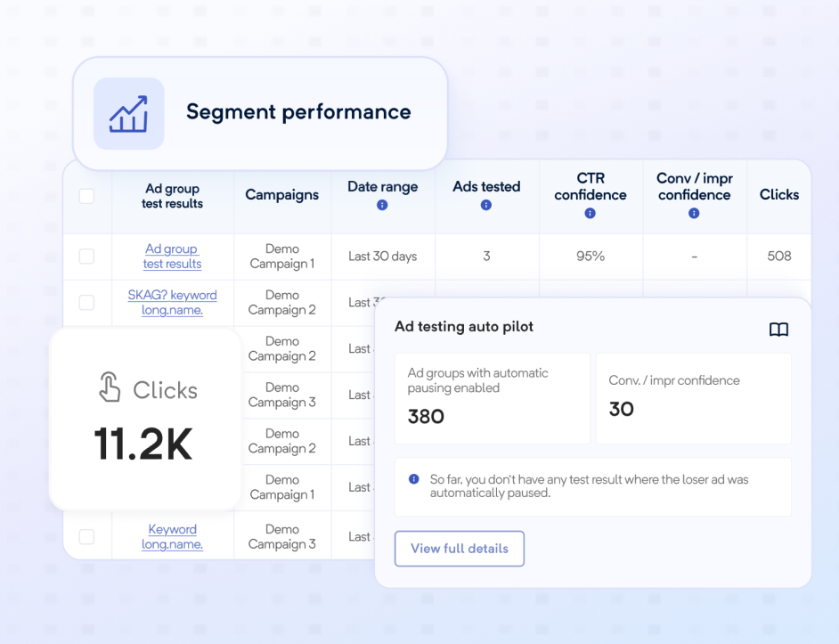
Task: Click the info icon under CTR confidence
Action: click(x=590, y=214)
